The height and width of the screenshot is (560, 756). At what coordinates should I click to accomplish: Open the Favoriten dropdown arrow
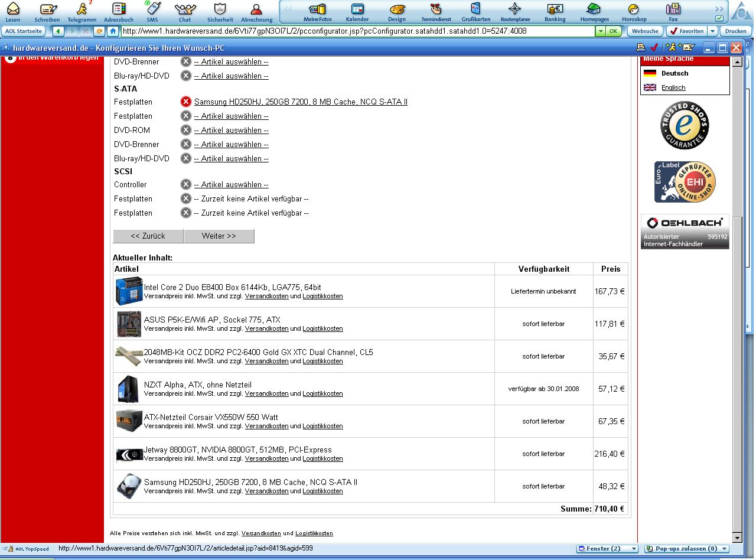(712, 31)
